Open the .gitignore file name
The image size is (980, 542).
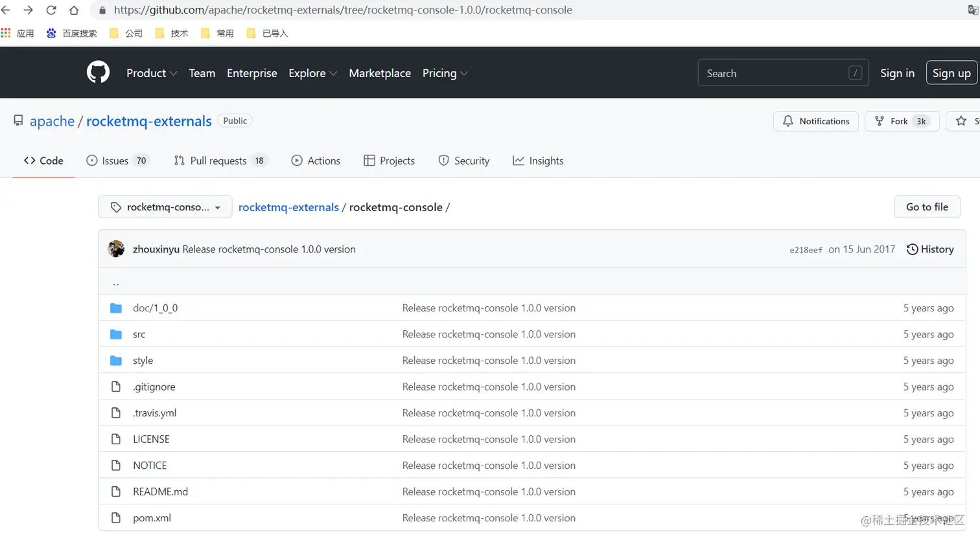[154, 387]
